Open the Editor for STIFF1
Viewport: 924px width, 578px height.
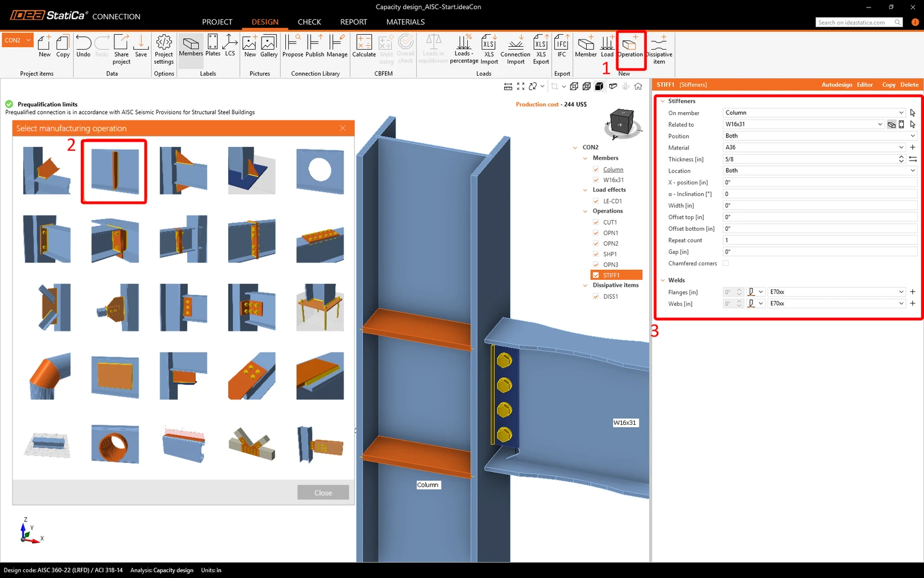coord(865,85)
